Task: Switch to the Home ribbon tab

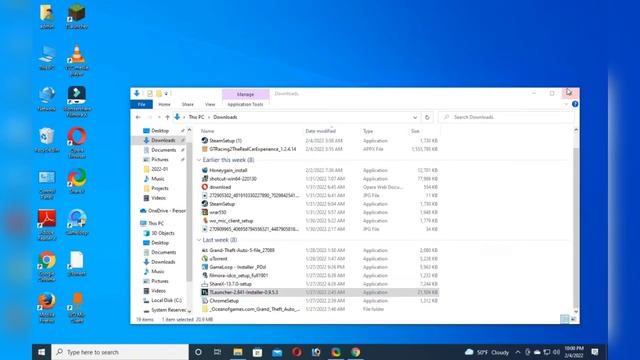Action: [164, 104]
